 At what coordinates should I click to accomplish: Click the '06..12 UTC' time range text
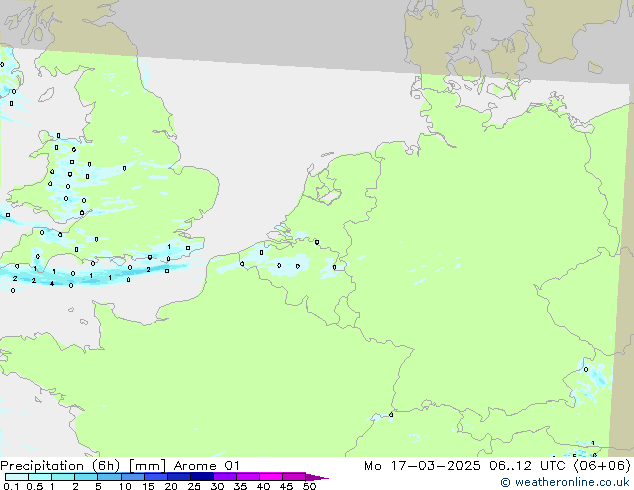tap(526, 466)
